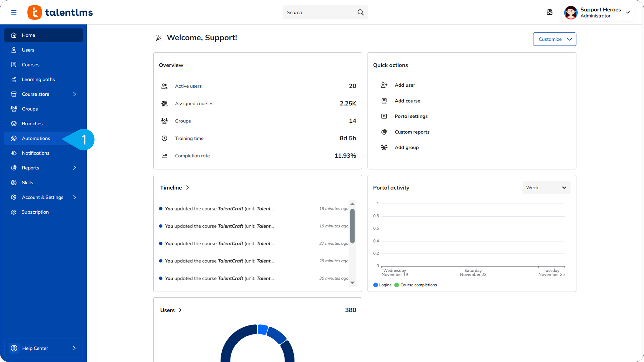Screen dimensions: 644x362
Task: Expand the Course store submenu
Action: click(74, 94)
